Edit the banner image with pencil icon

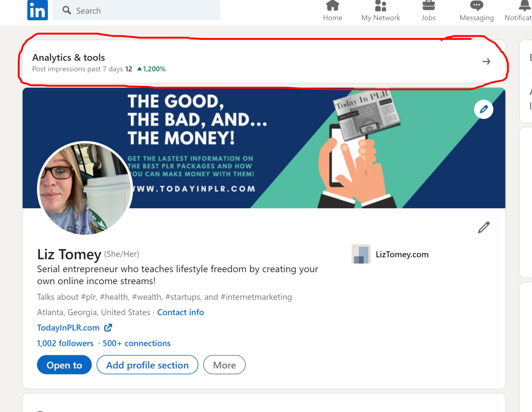[x=484, y=109]
